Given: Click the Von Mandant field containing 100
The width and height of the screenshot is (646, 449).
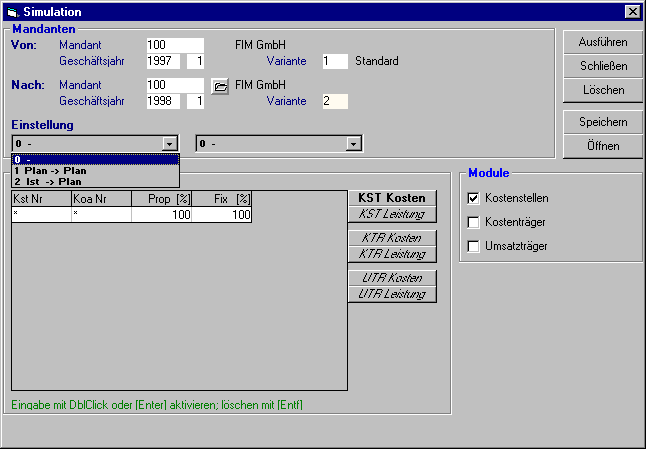Looking at the screenshot, I should tap(175, 45).
